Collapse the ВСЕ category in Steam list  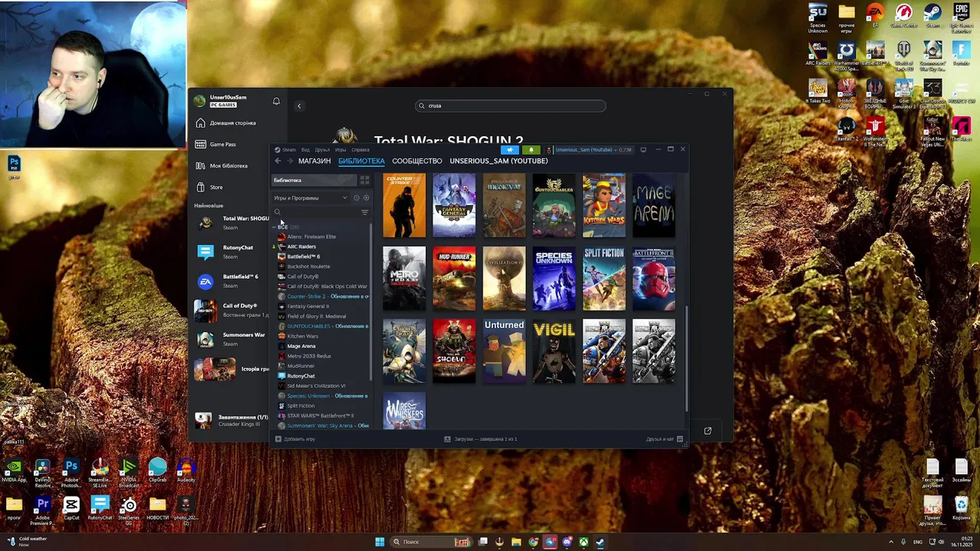[275, 227]
